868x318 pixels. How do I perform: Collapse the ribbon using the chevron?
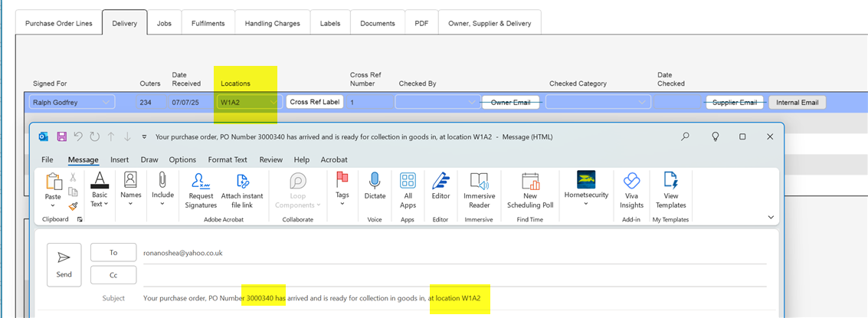771,218
